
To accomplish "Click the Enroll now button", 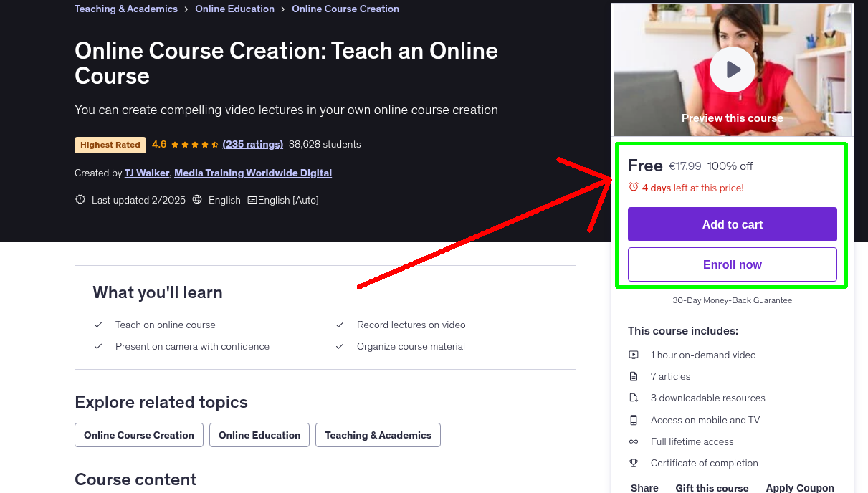I will (732, 264).
